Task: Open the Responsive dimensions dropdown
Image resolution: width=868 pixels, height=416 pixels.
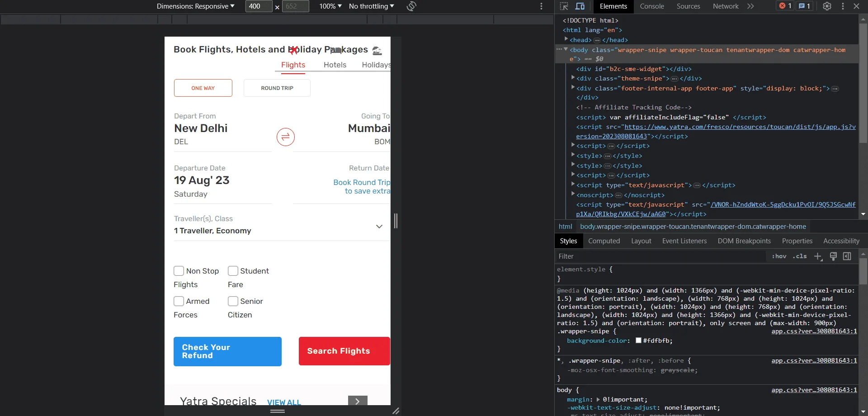Action: coord(196,6)
